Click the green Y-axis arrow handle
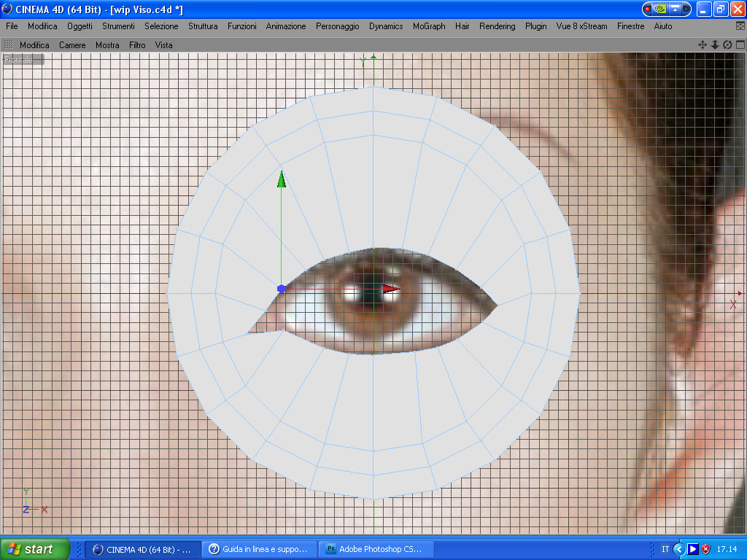The image size is (747, 560). coord(282,179)
